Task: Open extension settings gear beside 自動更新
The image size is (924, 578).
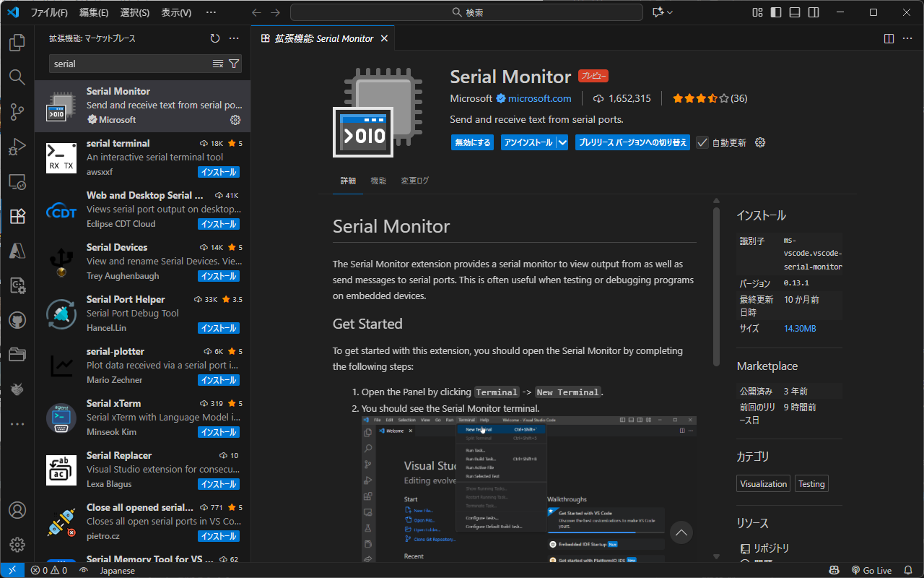Action: tap(759, 142)
